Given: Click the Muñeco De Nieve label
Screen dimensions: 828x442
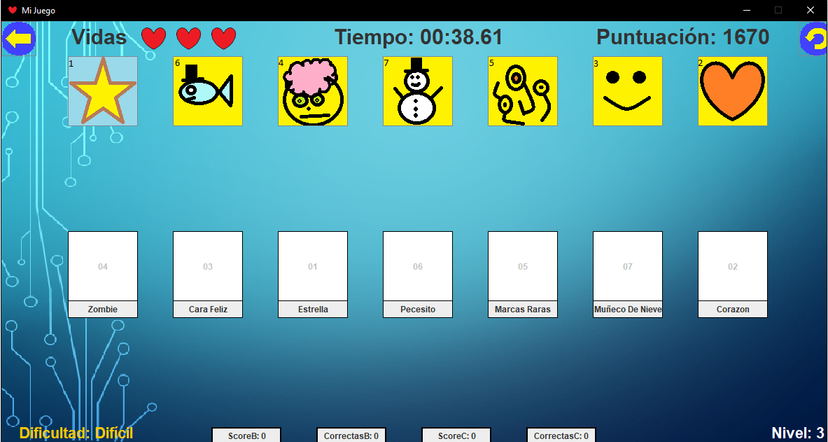Looking at the screenshot, I should pos(628,309).
